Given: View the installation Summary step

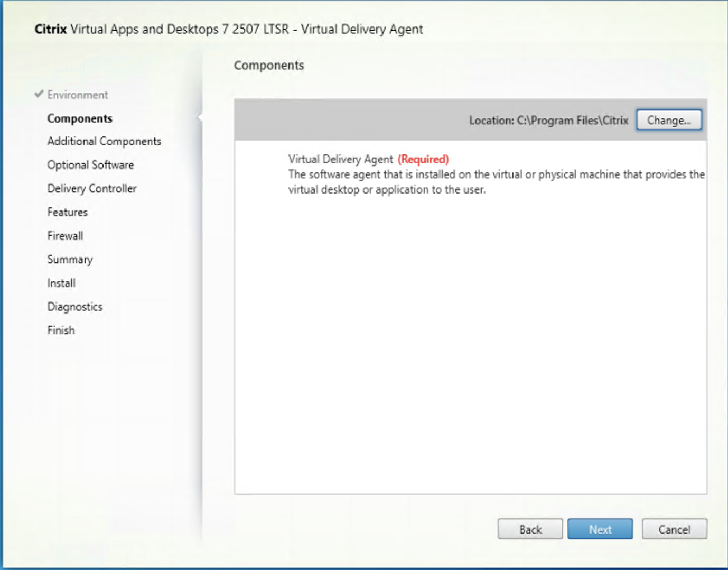Looking at the screenshot, I should click(x=70, y=259).
